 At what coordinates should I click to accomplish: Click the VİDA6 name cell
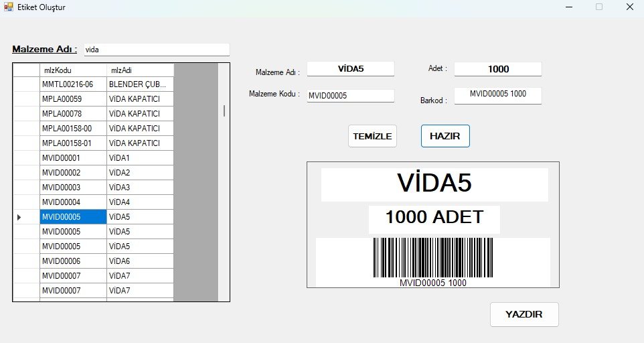[140, 261]
